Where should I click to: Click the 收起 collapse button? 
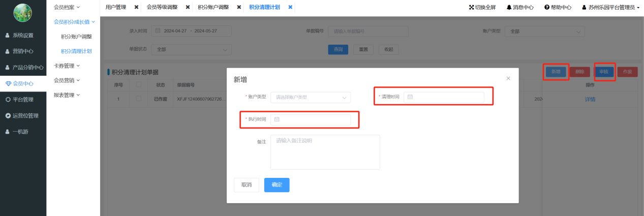388,49
